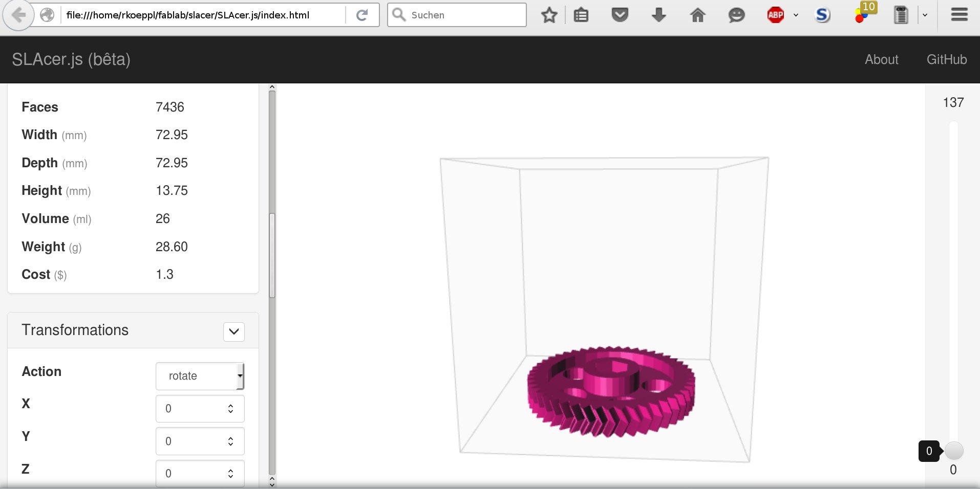Click the Weight (g) label

pos(52,247)
